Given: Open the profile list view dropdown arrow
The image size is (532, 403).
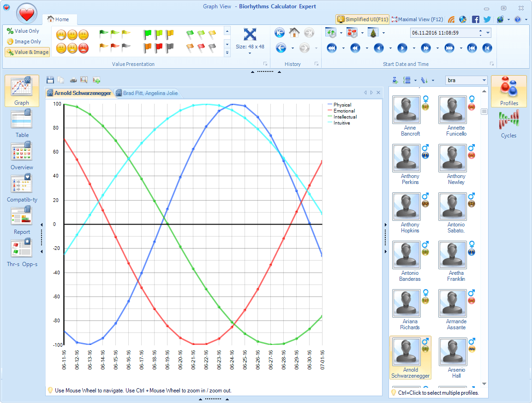Looking at the screenshot, I should click(x=415, y=80).
